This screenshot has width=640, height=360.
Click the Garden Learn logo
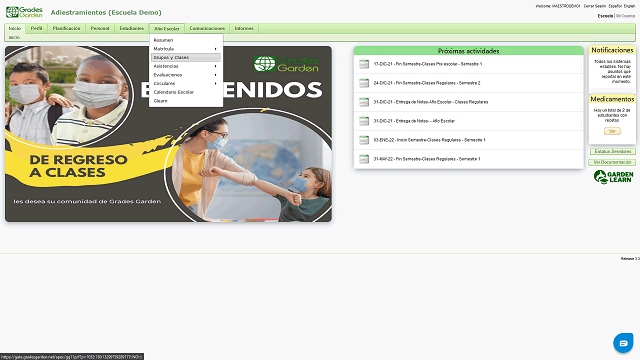pyautogui.click(x=613, y=177)
